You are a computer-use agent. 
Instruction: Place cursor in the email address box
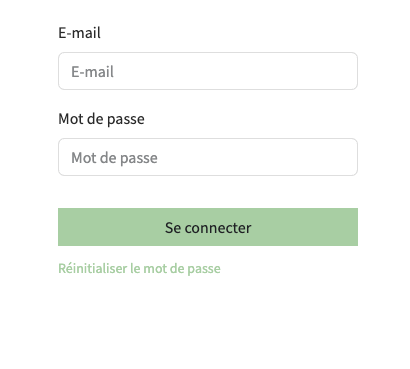tap(208, 71)
